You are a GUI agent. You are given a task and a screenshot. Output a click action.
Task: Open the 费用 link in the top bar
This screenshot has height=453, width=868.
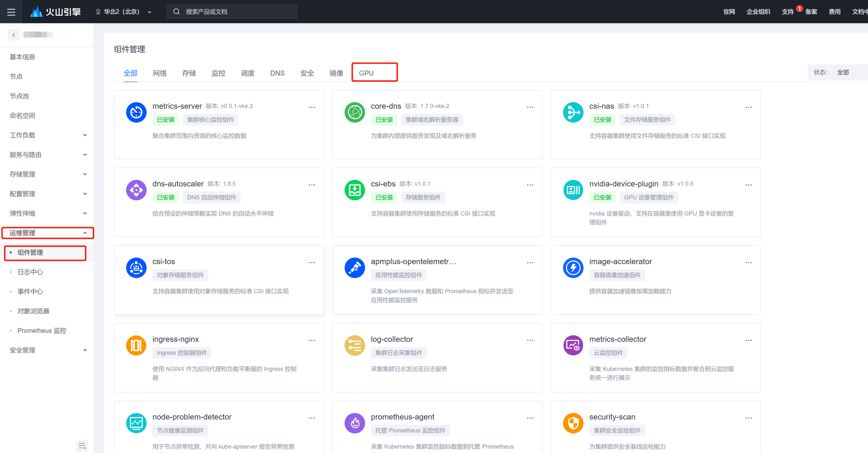click(834, 12)
